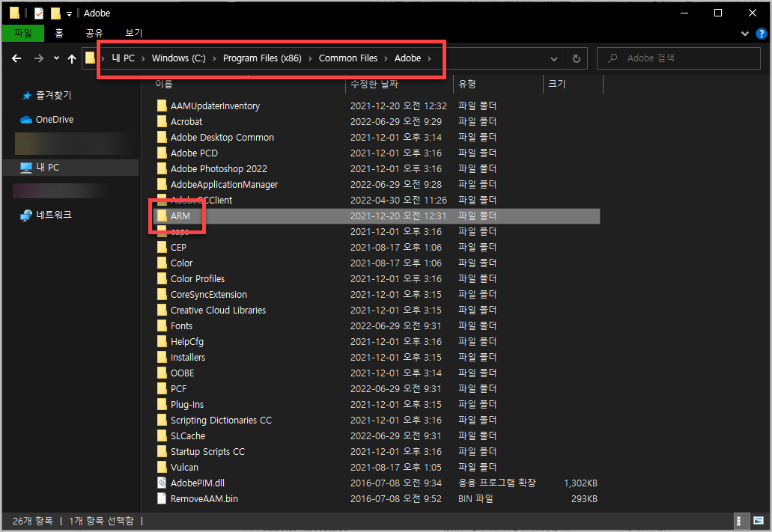This screenshot has width=772, height=532.
Task: Open the 공유 ribbon tab
Action: coord(94,33)
